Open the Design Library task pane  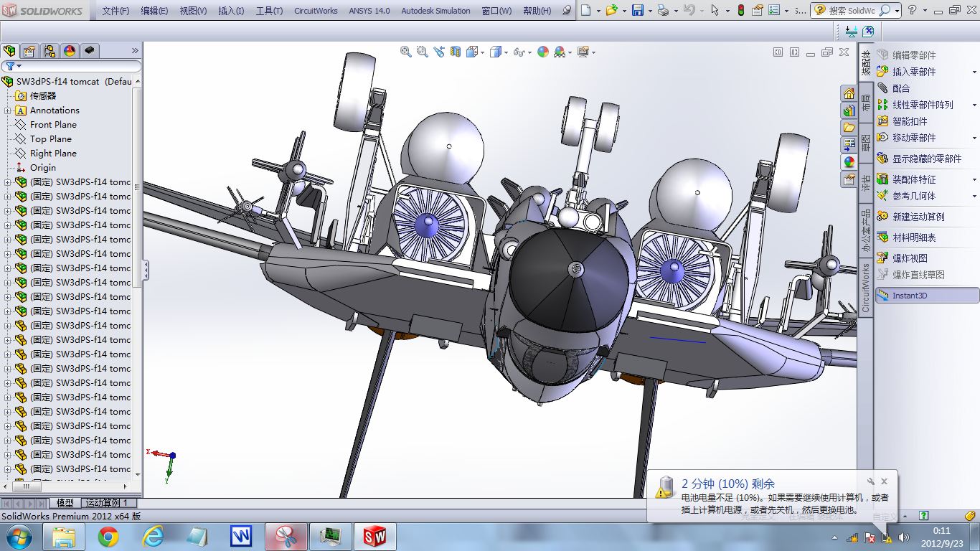849,111
